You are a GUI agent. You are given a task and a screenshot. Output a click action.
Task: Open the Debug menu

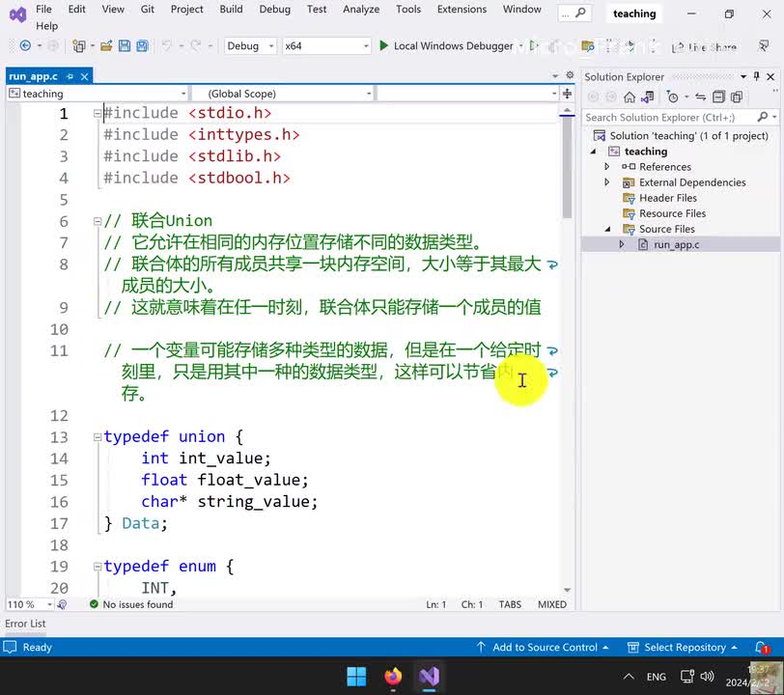click(274, 9)
